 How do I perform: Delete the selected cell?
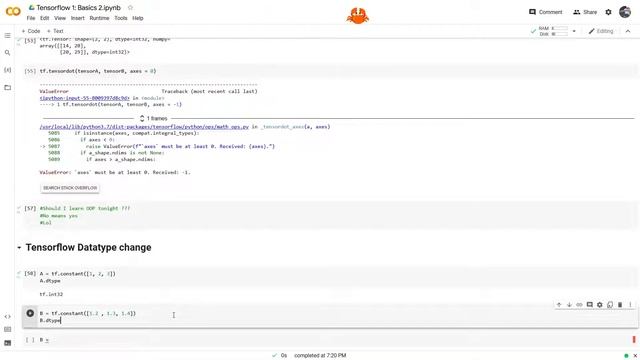(x=620, y=305)
